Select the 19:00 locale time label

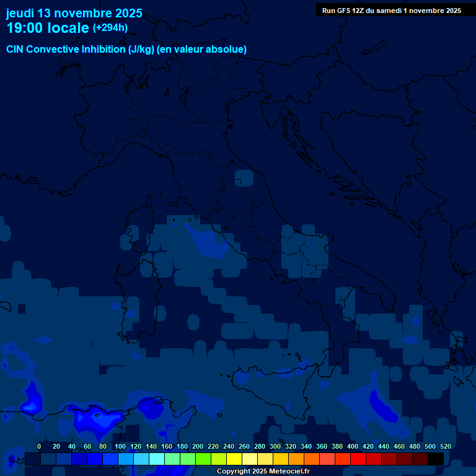click(x=48, y=28)
